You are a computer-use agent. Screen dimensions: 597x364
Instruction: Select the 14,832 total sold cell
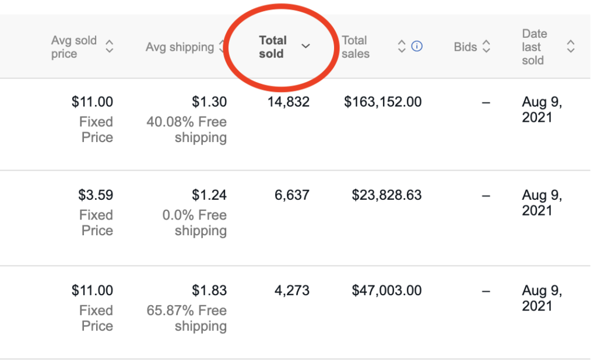(288, 102)
